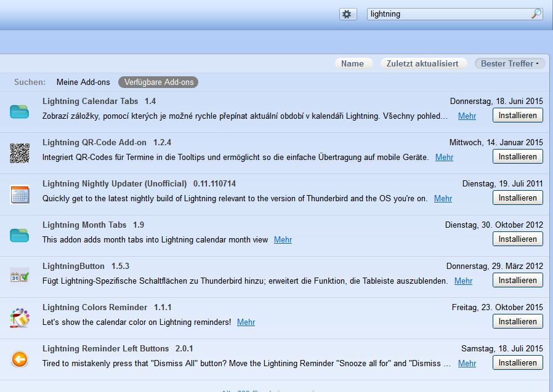Open Mehr link for LightningButton
The width and height of the screenshot is (553, 392).
pos(463,281)
